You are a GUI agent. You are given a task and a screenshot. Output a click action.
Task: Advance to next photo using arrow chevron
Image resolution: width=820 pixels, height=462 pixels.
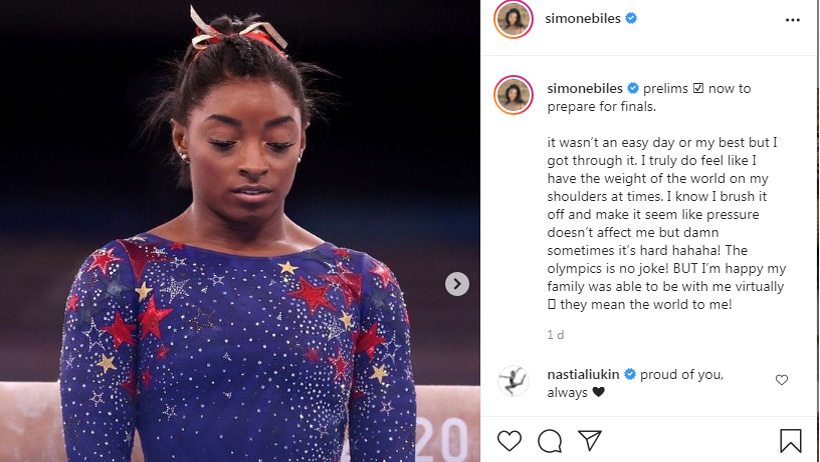(x=457, y=284)
